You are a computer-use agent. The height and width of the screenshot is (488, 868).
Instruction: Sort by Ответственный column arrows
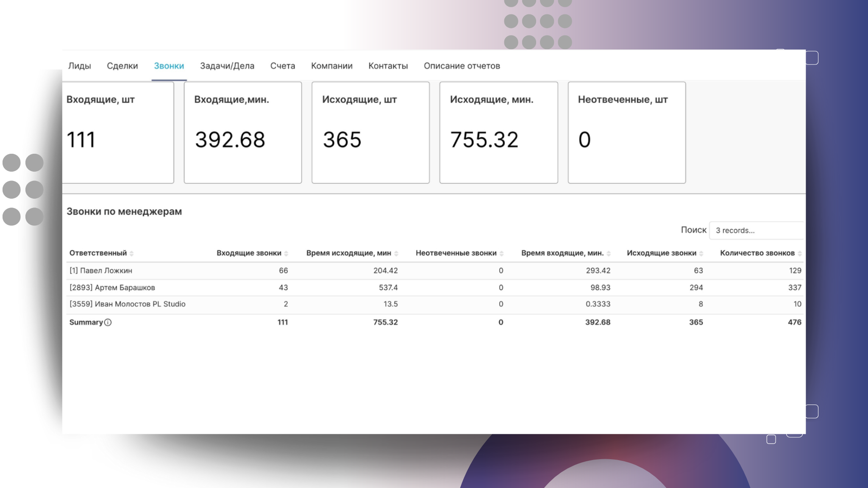(x=132, y=253)
